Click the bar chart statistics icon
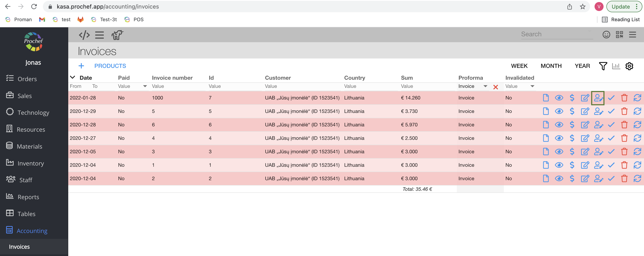 pos(616,66)
